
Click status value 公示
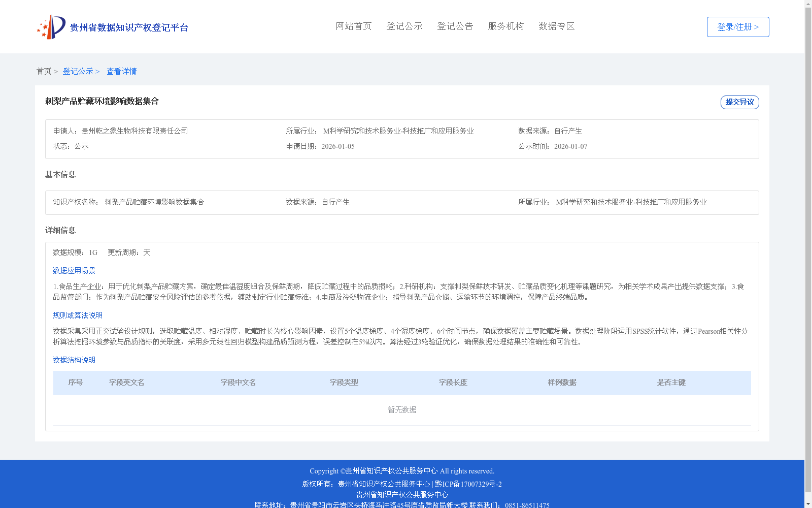point(82,146)
